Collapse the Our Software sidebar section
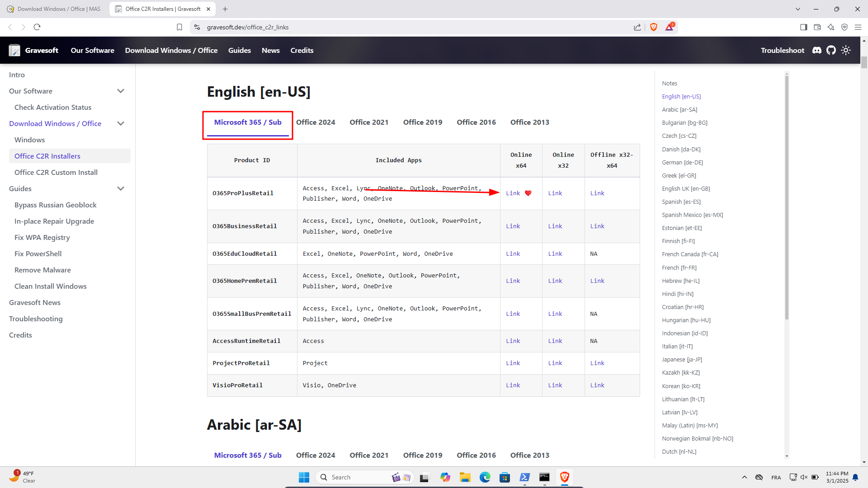The height and width of the screenshot is (488, 868). click(121, 91)
